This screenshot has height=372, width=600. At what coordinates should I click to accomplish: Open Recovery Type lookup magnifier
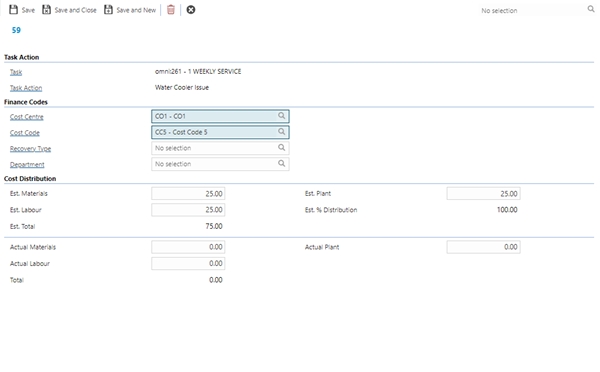[282, 147]
